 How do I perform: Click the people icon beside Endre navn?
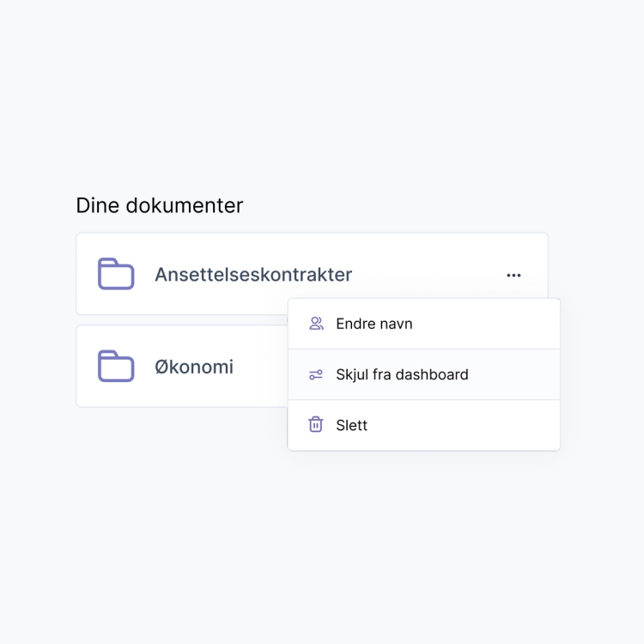(x=316, y=324)
